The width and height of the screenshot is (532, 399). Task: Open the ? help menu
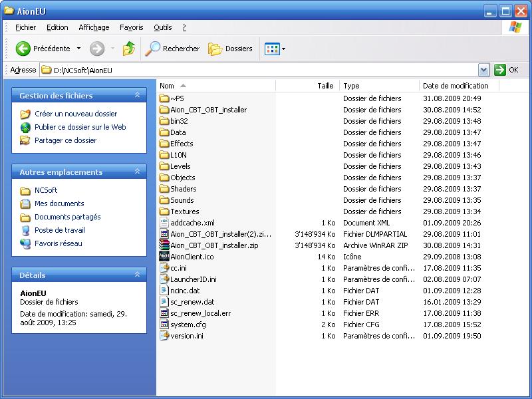184,27
